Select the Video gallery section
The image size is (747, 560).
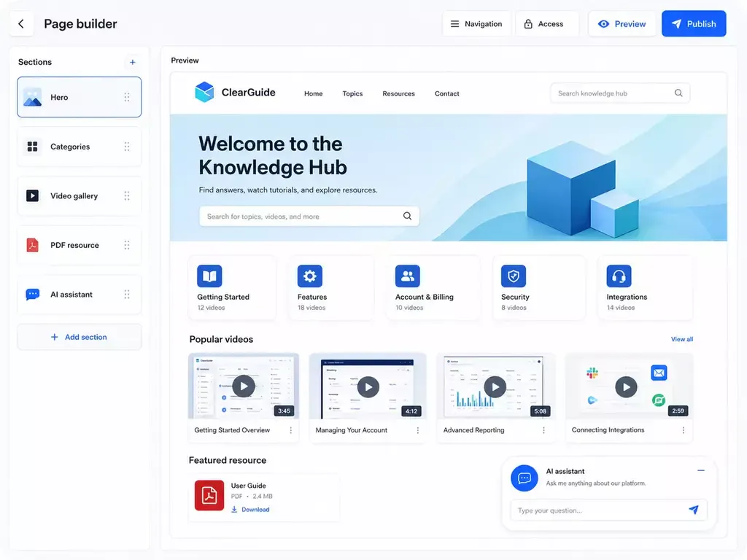[x=79, y=195]
